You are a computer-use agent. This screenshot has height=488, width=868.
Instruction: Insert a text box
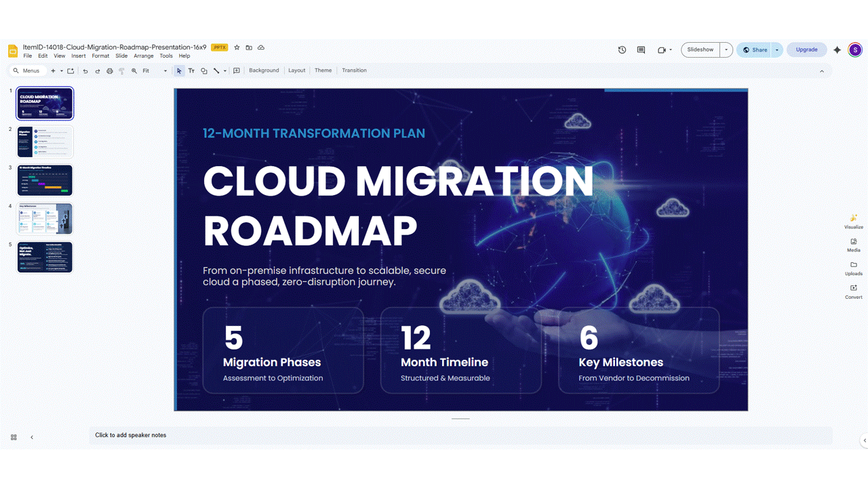[191, 70]
